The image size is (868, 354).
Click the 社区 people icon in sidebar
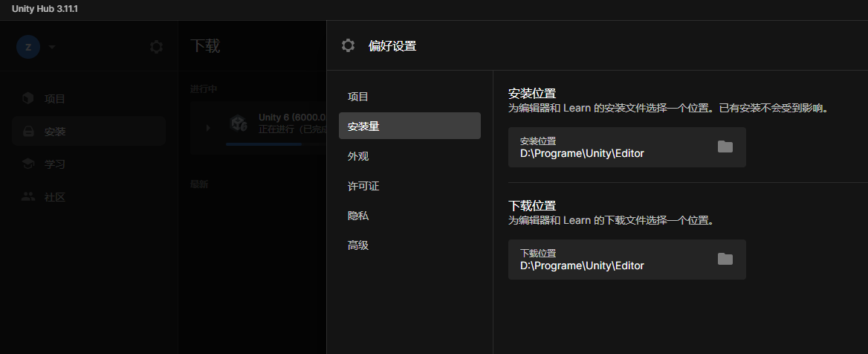[x=27, y=196]
